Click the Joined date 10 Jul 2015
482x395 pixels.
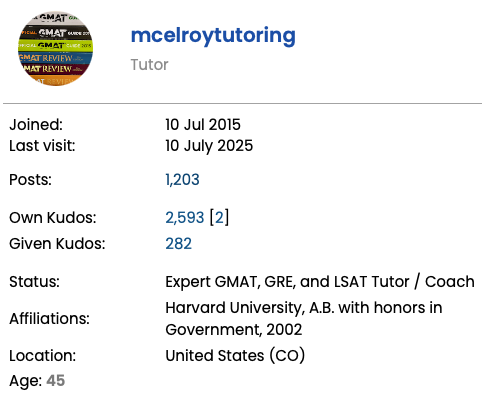203,125
